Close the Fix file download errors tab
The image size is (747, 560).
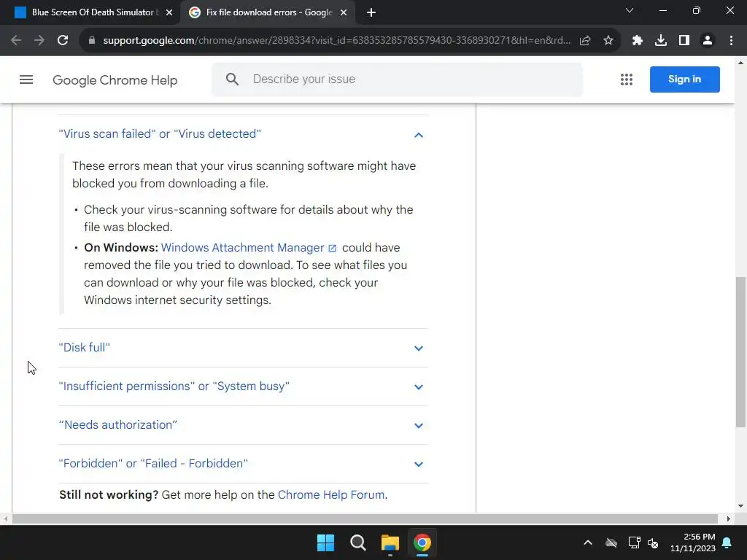pos(344,13)
